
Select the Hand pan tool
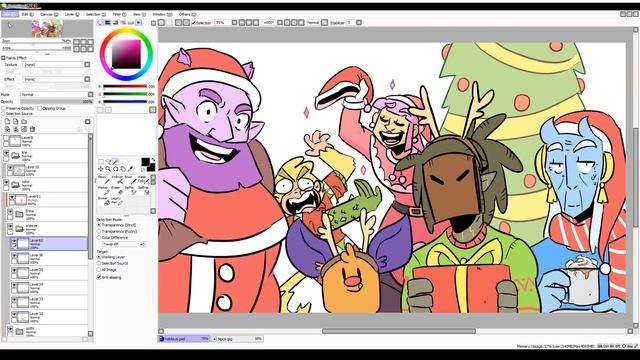[x=123, y=169]
